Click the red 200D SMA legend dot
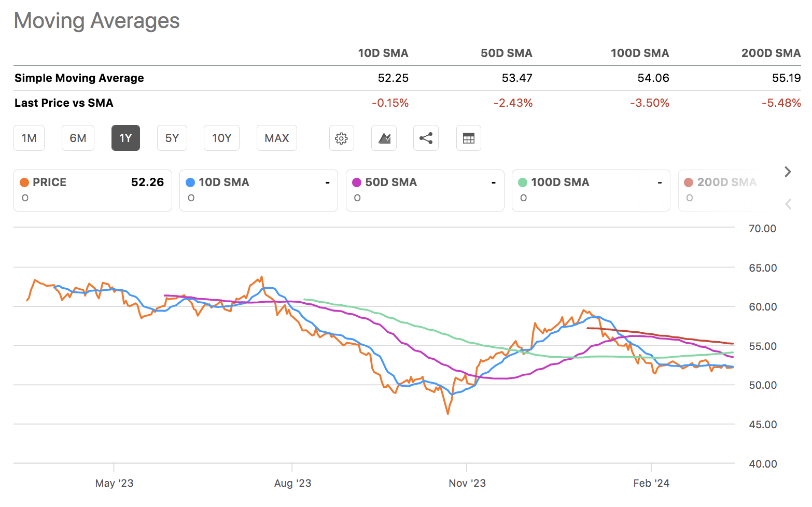 pos(689,182)
